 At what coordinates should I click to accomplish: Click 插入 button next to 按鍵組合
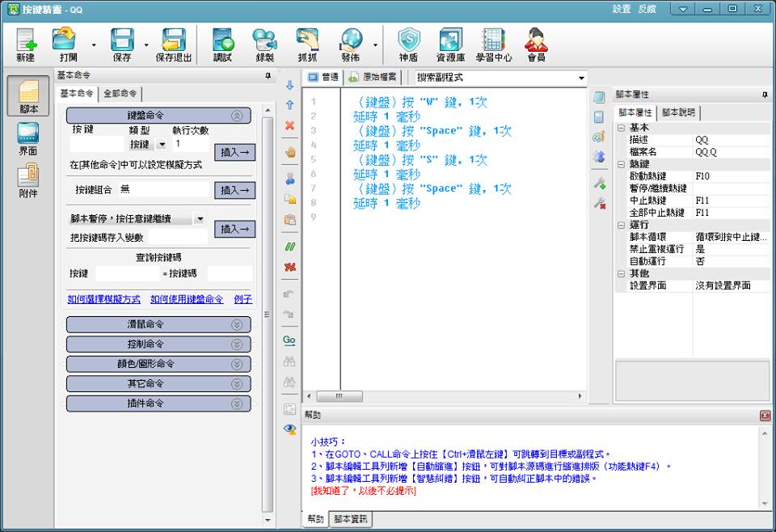click(234, 190)
